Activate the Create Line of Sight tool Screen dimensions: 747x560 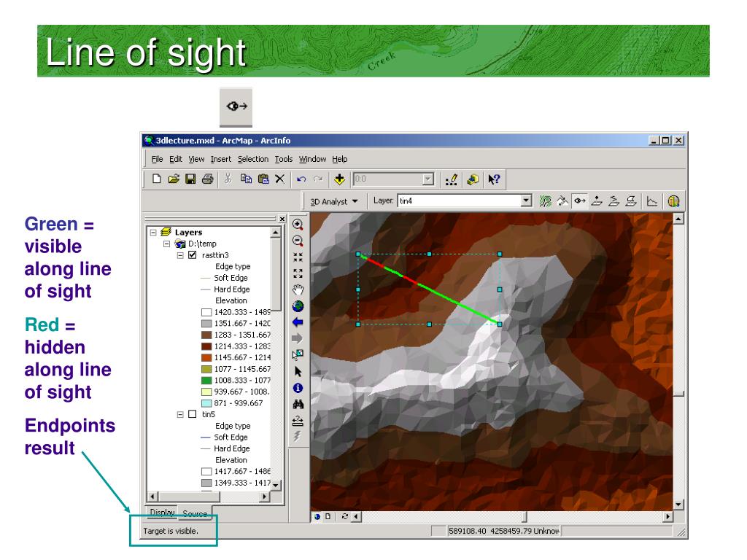pyautogui.click(x=579, y=201)
